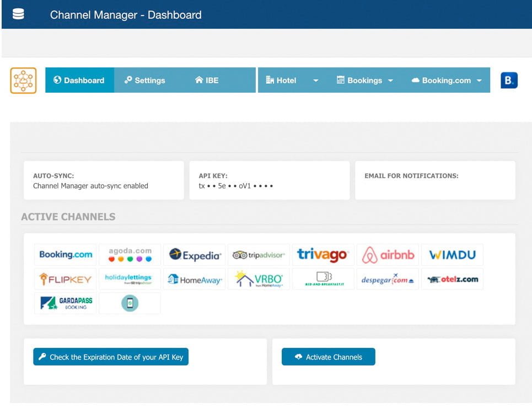Screen dimensions: 532x408
Task: Click the database icon in the header
Action: click(x=18, y=14)
